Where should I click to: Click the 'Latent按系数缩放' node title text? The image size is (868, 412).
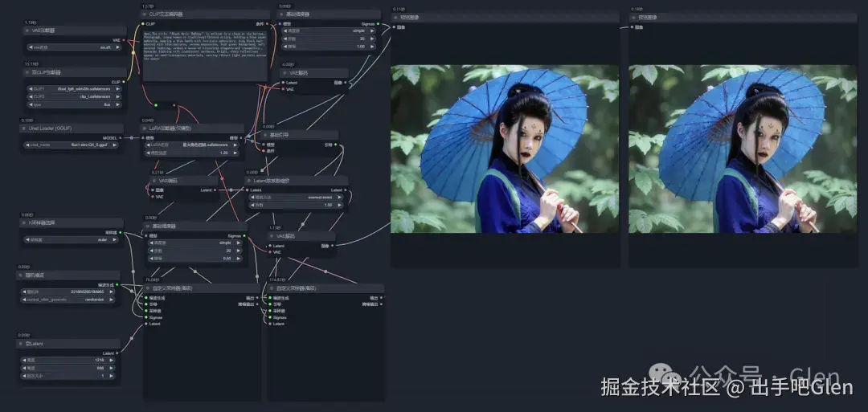272,180
